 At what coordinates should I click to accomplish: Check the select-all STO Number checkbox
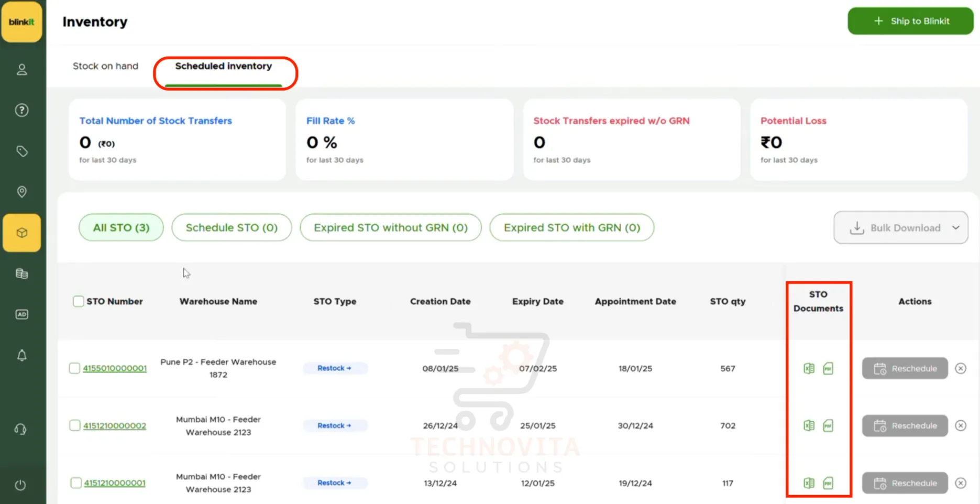[x=78, y=301]
